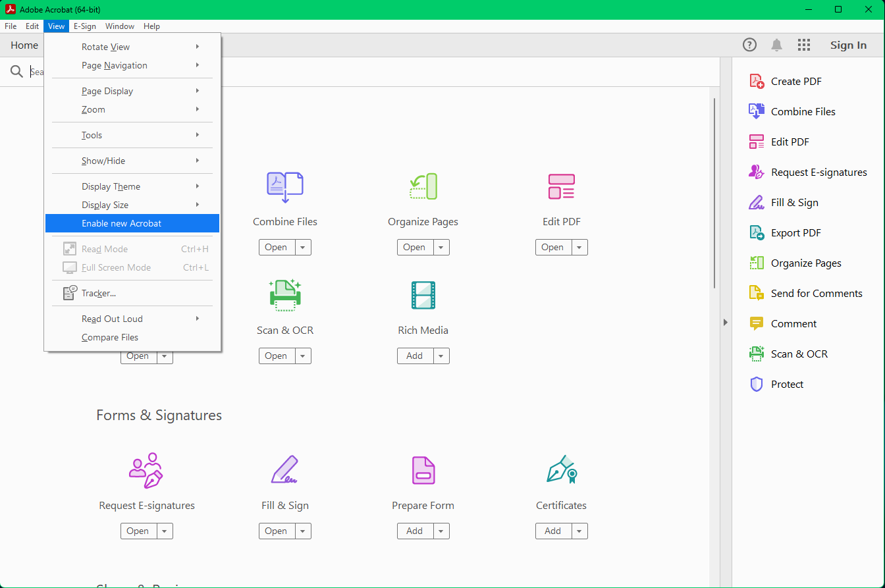Click Add button under Rich Media

[x=414, y=356]
